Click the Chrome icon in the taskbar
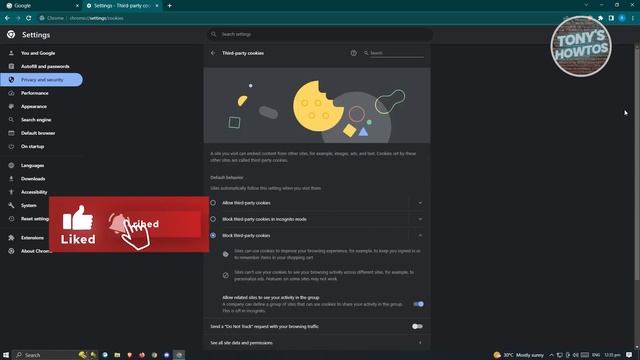640x360 pixels. pos(179,355)
